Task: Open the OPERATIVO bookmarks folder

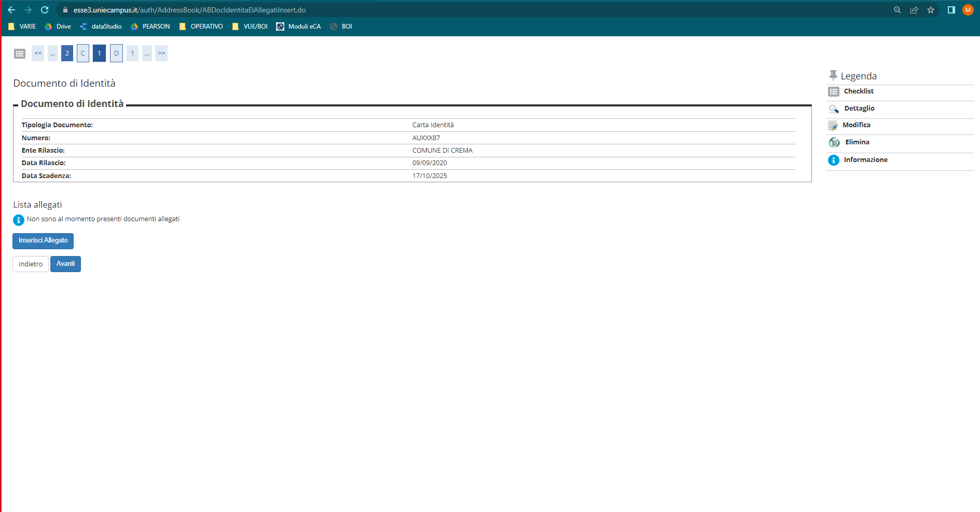Action: (201, 26)
